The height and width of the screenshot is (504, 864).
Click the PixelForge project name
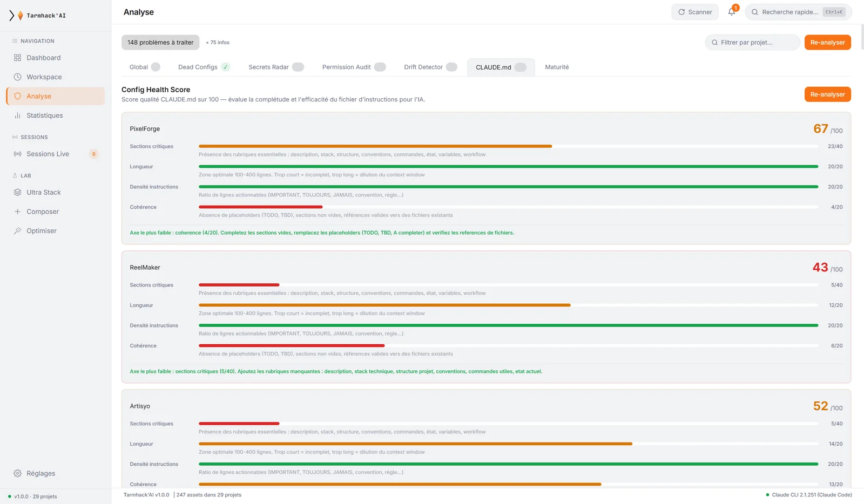145,129
